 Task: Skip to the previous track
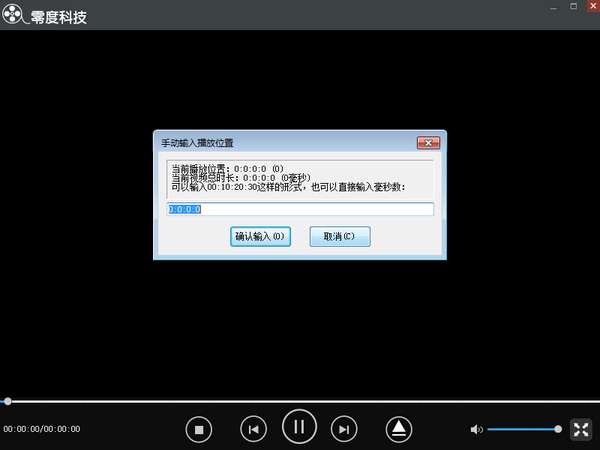coord(253,429)
